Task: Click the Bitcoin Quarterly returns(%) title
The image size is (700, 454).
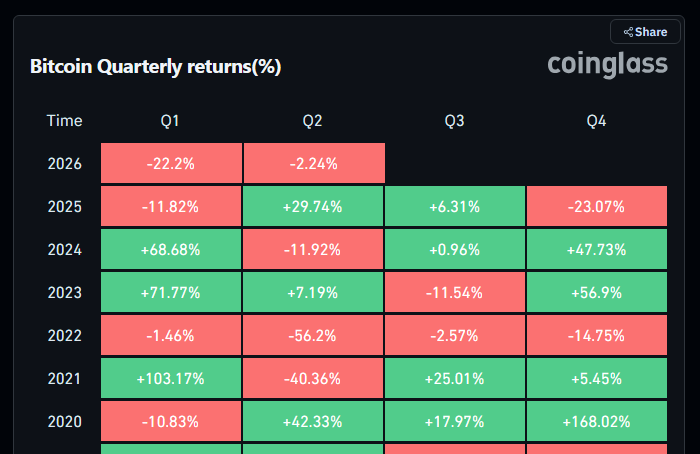Action: click(156, 67)
